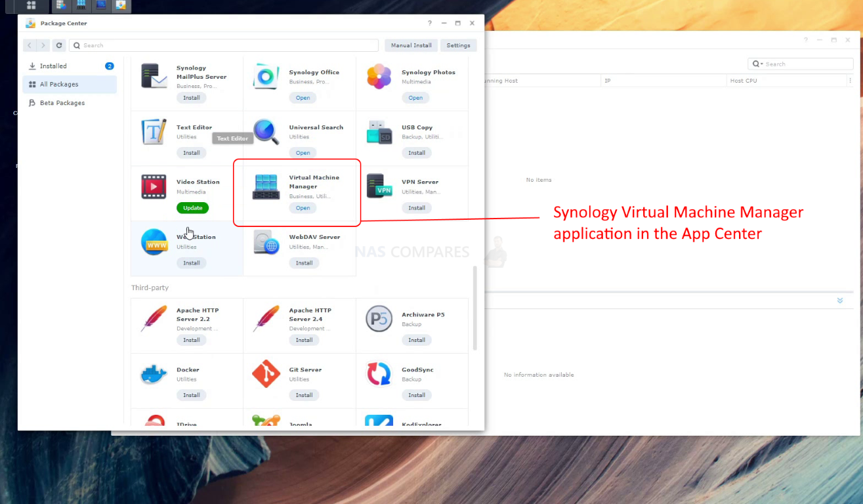Install the WebDAV Server package
The image size is (863, 504).
pos(304,262)
